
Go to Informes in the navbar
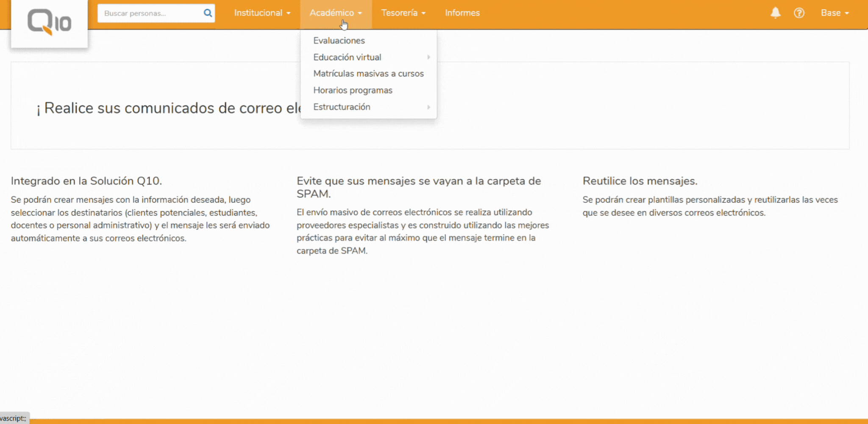coord(462,13)
